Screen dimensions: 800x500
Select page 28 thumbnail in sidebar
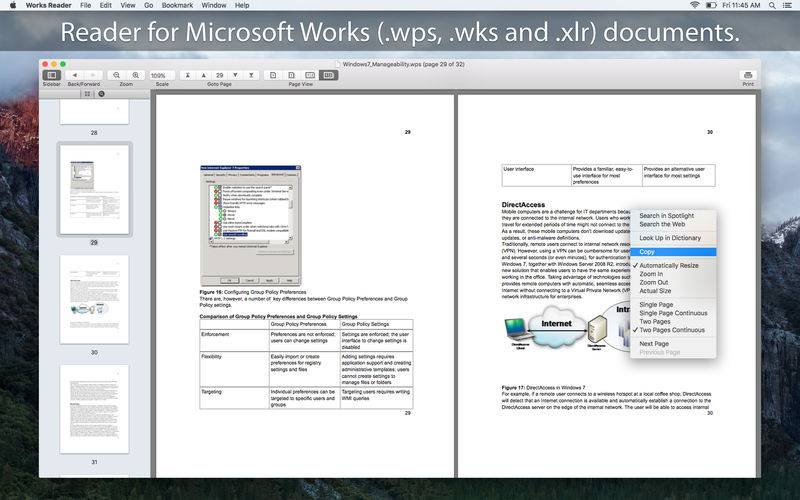point(94,112)
